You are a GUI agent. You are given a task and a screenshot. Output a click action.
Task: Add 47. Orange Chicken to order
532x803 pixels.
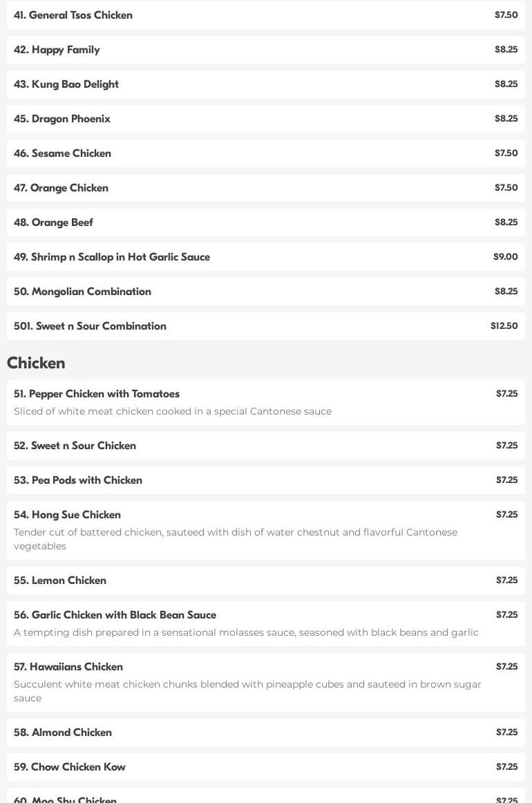(61, 188)
